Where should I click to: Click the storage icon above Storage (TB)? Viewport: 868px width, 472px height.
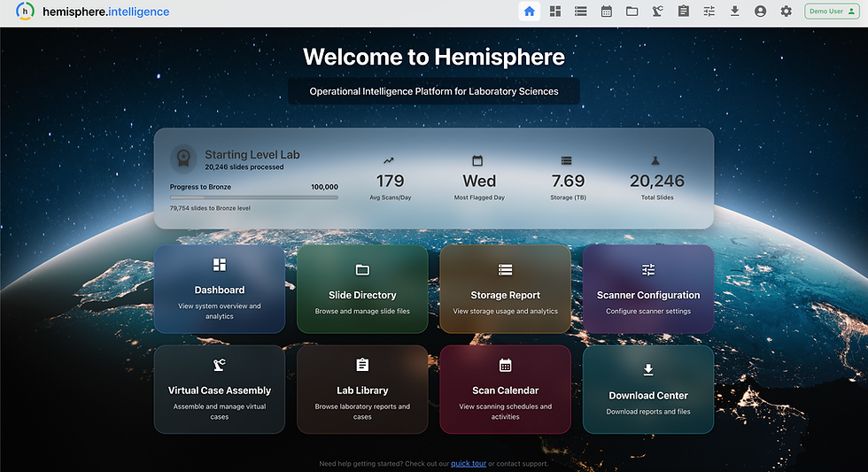(x=566, y=160)
